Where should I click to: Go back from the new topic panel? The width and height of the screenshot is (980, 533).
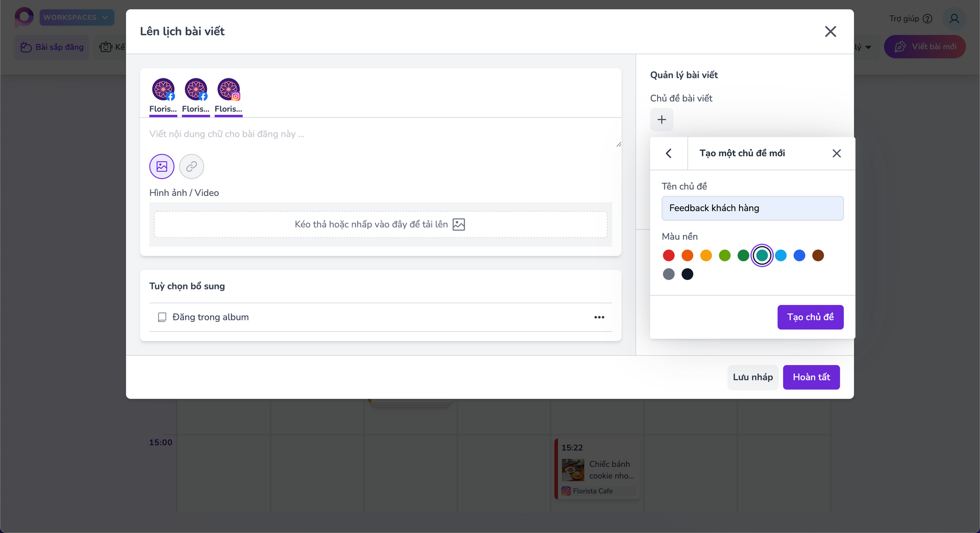click(669, 153)
